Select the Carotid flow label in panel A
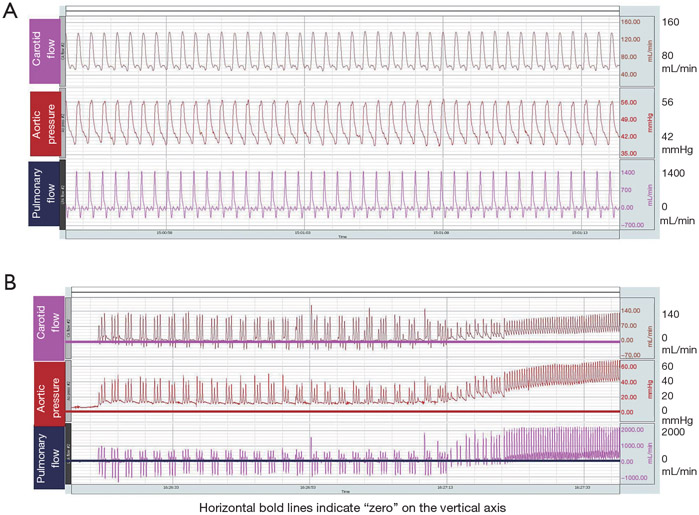The image size is (699, 515). (45, 51)
